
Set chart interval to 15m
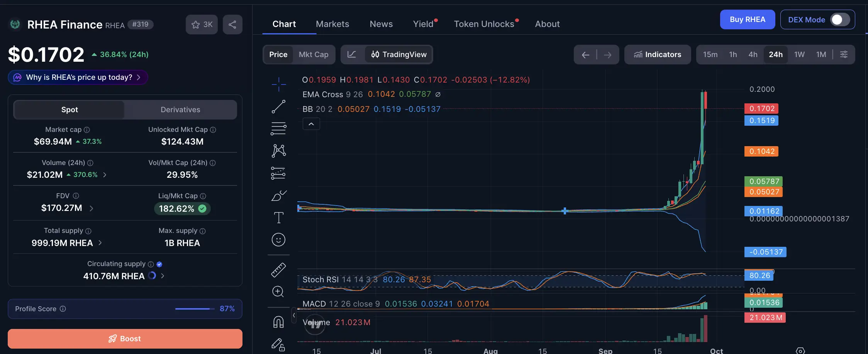[x=710, y=54]
